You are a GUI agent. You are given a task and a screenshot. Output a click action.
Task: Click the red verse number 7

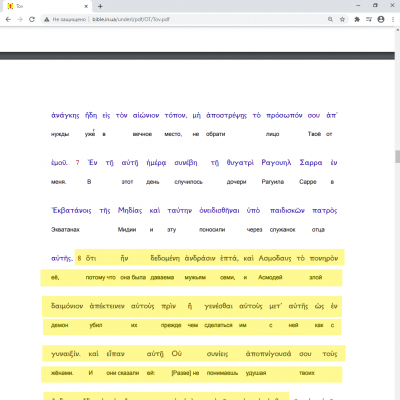pos(77,163)
